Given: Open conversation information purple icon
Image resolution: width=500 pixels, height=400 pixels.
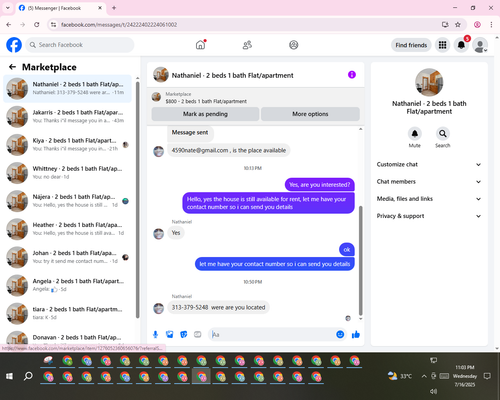Looking at the screenshot, I should 352,75.
